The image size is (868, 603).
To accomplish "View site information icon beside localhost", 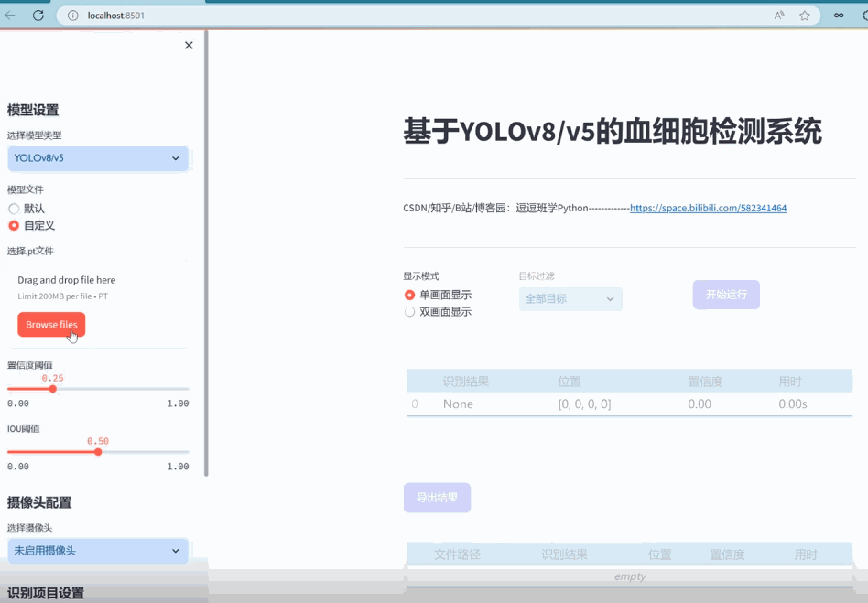I will [73, 16].
